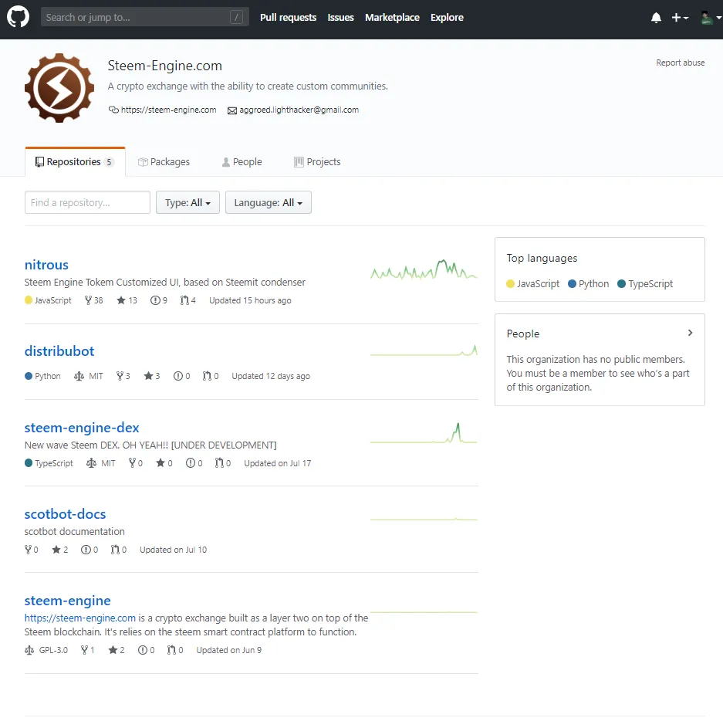
Task: Click steem-engine GPL-3.0 license icon
Action: [29, 650]
